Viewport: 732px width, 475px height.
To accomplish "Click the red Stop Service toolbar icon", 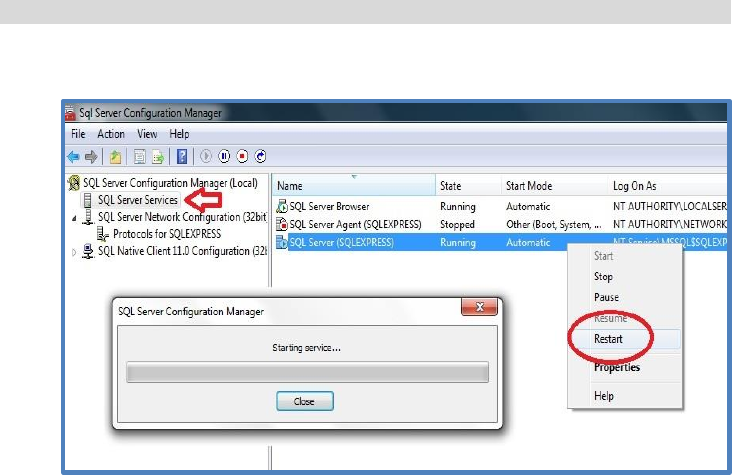I will point(242,156).
